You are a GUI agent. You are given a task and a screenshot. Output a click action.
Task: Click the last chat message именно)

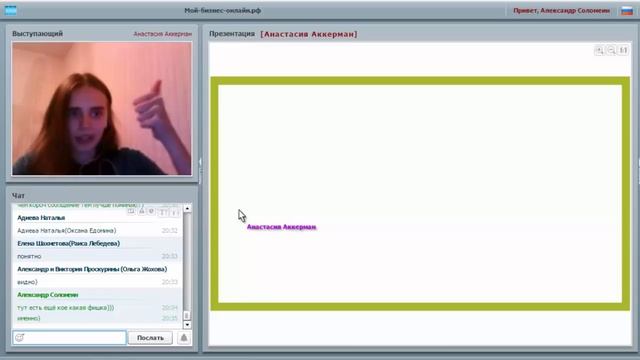[29, 318]
